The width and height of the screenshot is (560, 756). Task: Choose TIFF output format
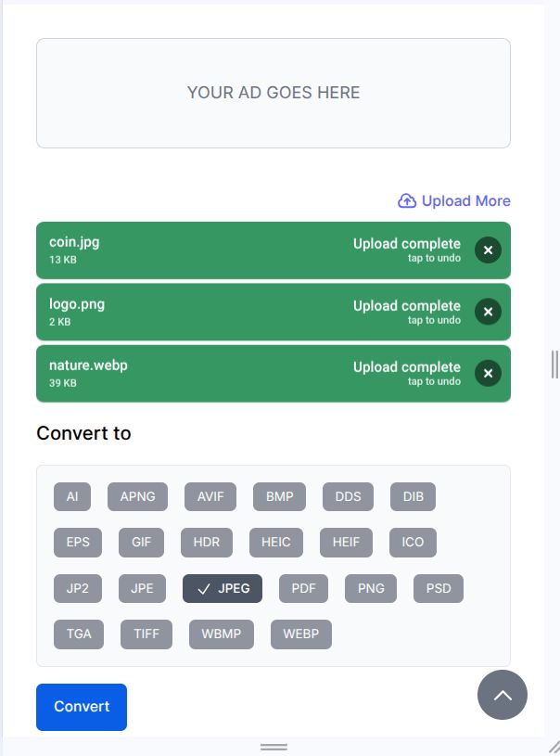coord(146,634)
